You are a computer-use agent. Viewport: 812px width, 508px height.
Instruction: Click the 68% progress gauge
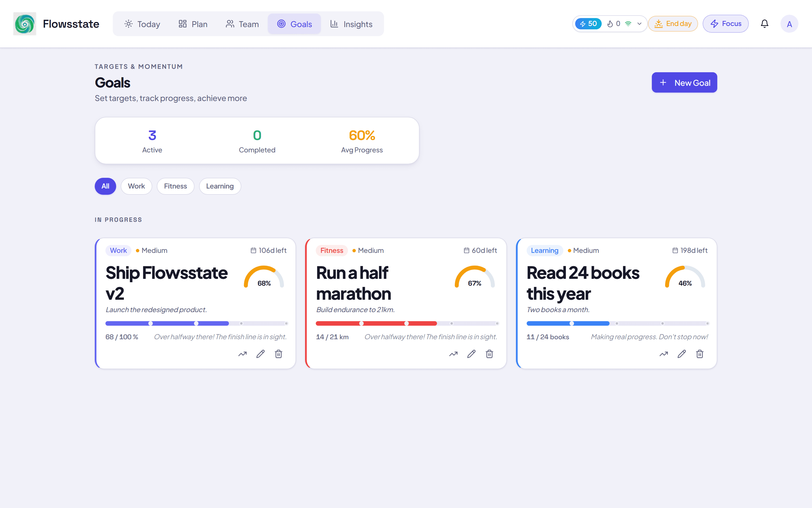pyautogui.click(x=264, y=277)
